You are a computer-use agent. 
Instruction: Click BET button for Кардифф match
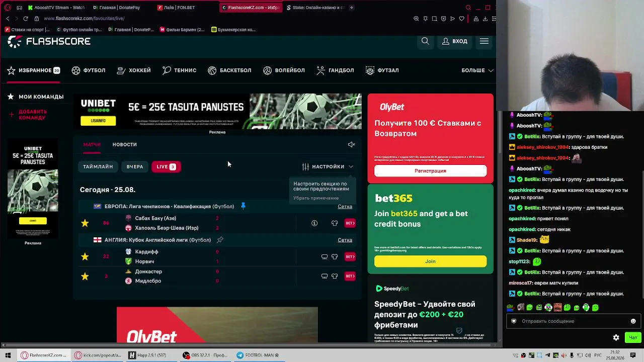click(x=350, y=256)
